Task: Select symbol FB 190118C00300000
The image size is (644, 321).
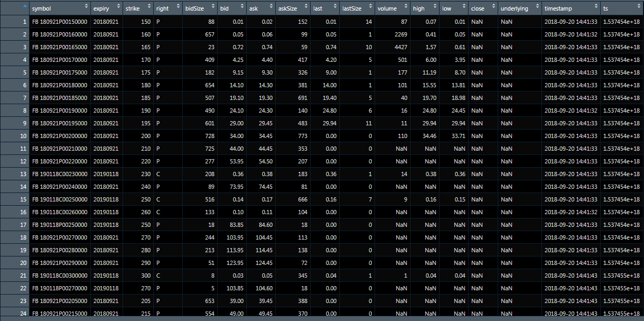Action: [60, 276]
